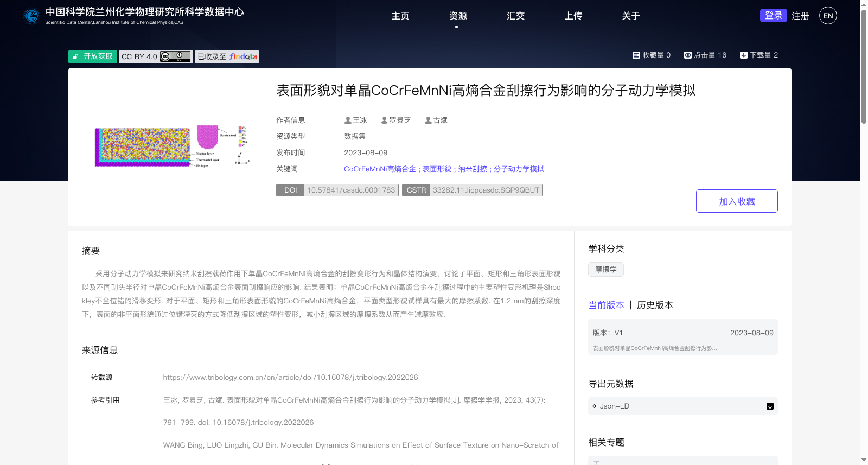Click the 参考引用 label
This screenshot has width=868, height=465.
tap(105, 400)
